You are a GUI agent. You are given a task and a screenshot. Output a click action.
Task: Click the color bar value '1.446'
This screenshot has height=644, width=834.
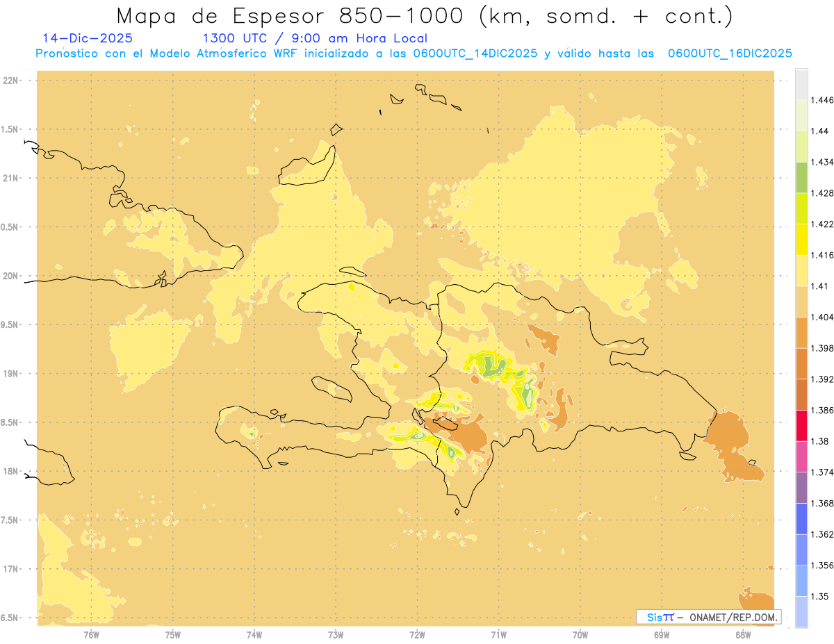tap(822, 100)
